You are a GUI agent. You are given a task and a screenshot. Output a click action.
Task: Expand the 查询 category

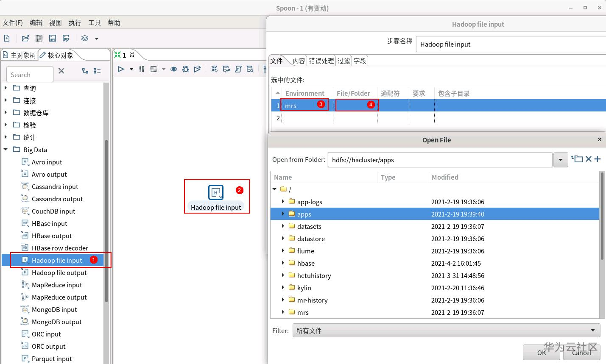[x=6, y=88]
